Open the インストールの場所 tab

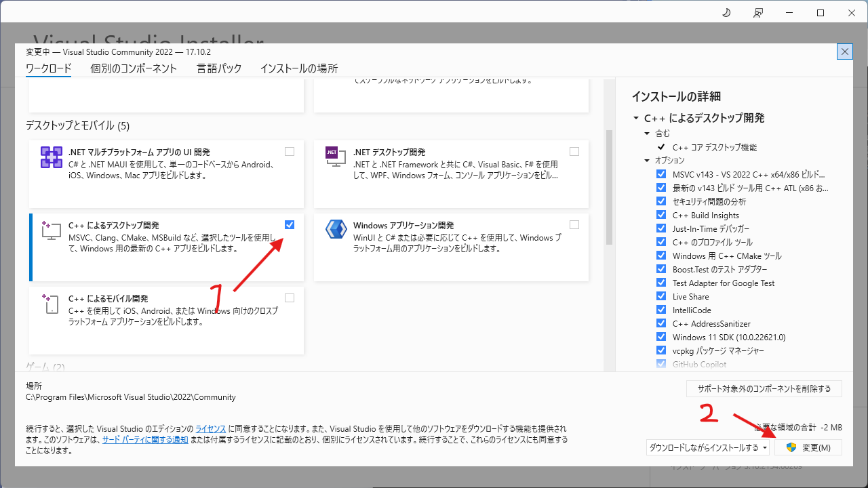pyautogui.click(x=299, y=68)
